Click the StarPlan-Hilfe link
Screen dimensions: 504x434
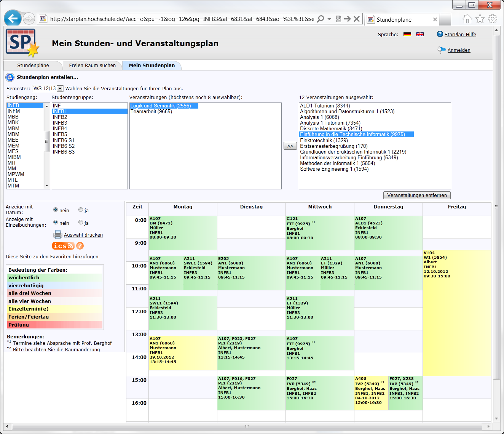coord(460,35)
